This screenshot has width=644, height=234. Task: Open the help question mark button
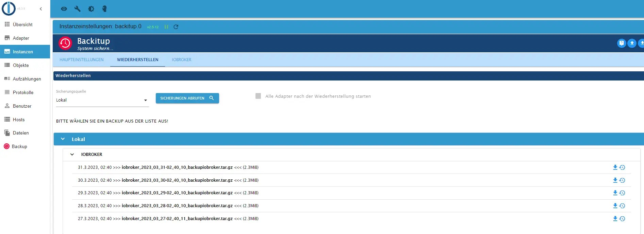[622, 43]
